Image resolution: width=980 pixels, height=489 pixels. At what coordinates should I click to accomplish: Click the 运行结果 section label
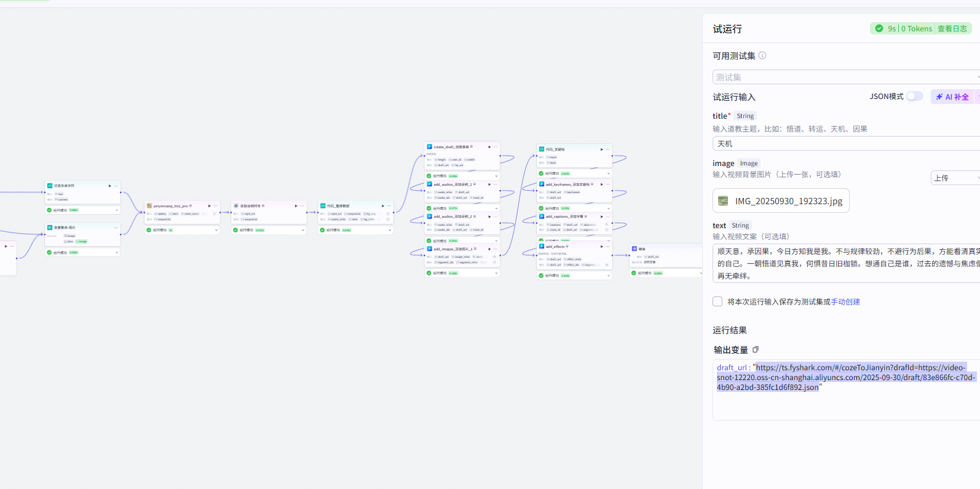click(730, 330)
